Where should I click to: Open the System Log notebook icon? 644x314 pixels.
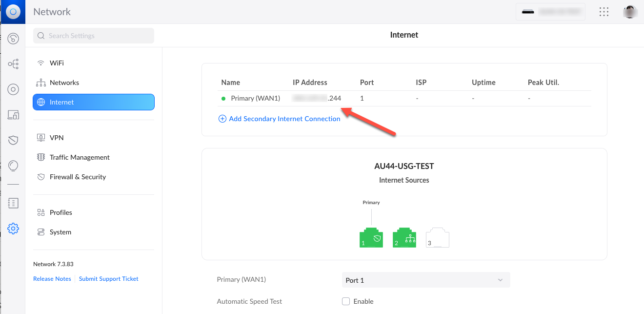13,203
